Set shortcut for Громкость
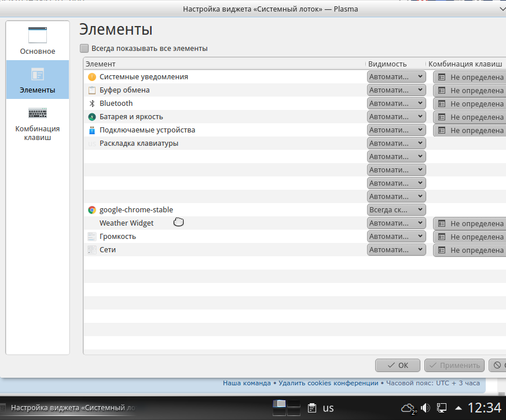The width and height of the screenshot is (506, 420). pos(470,237)
